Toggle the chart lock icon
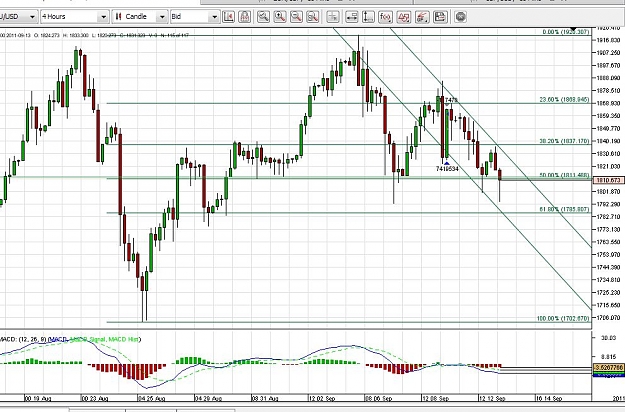 (244, 17)
